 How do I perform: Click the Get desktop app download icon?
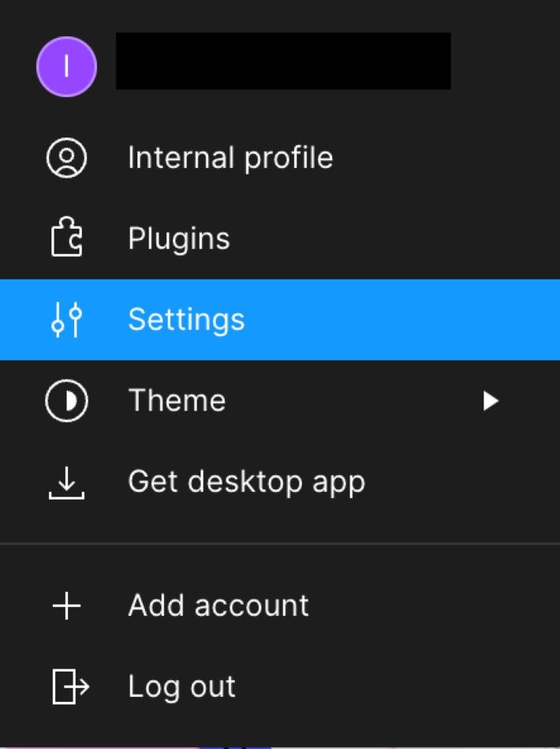(66, 482)
